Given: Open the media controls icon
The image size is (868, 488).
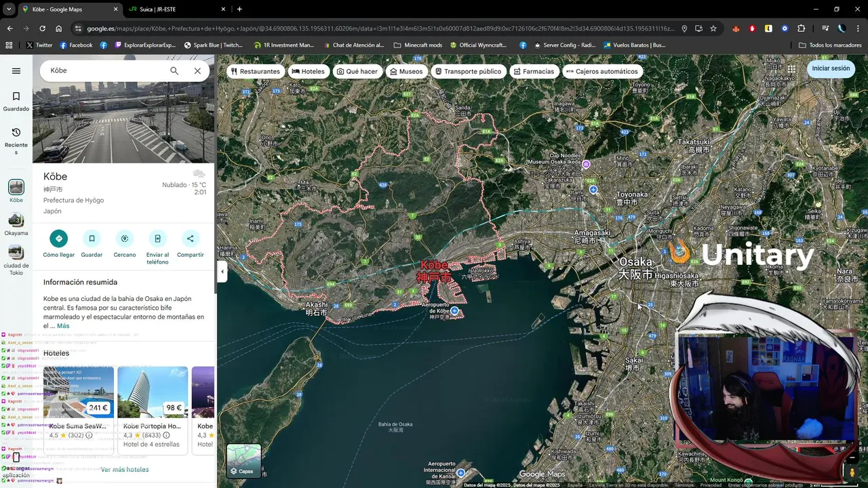Looking at the screenshot, I should click(x=825, y=28).
